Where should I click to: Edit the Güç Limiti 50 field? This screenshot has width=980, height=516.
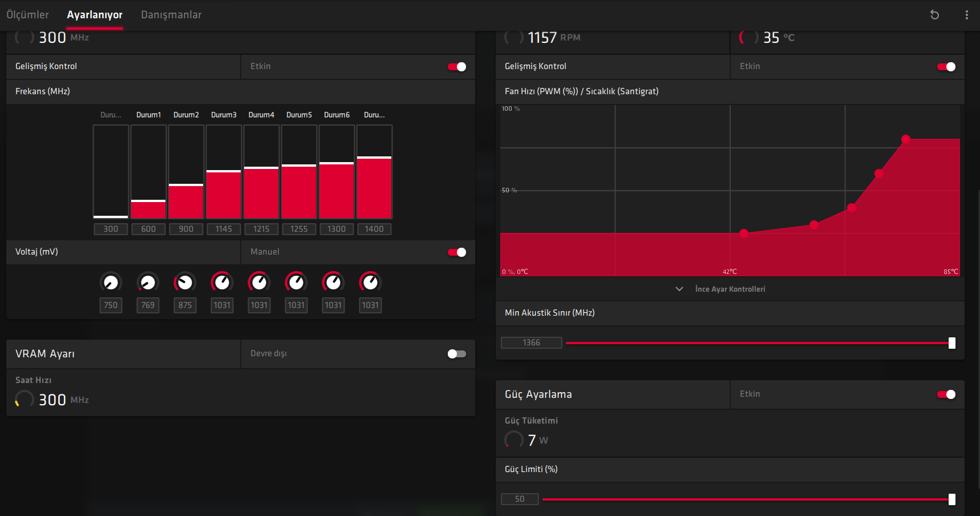(520, 499)
